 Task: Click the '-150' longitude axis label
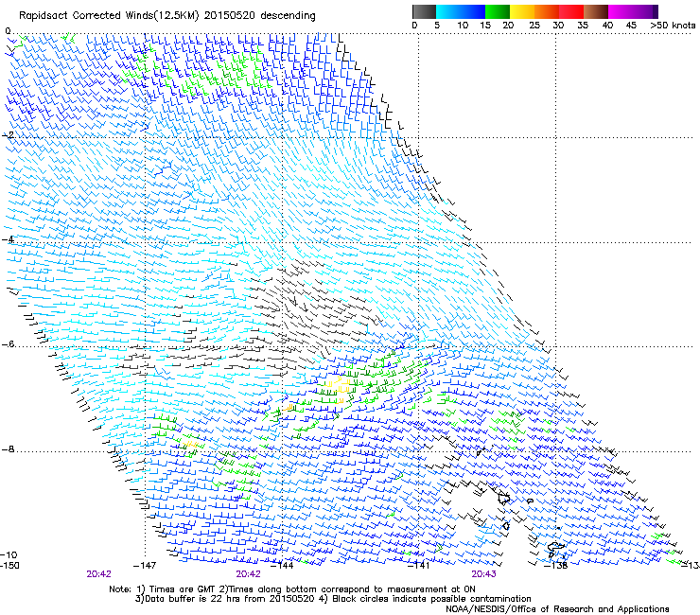(x=10, y=566)
